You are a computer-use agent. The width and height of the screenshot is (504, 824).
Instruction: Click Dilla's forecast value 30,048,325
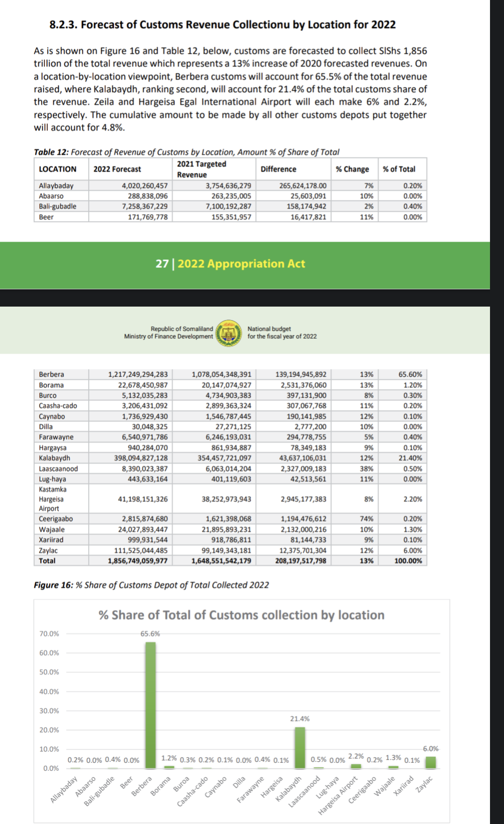click(x=149, y=427)
